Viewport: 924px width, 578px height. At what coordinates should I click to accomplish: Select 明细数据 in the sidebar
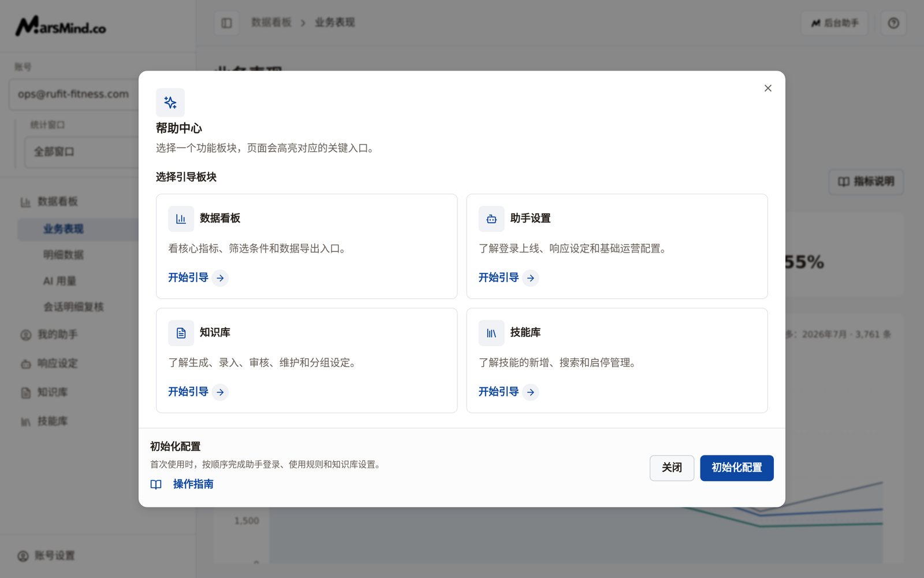(64, 255)
